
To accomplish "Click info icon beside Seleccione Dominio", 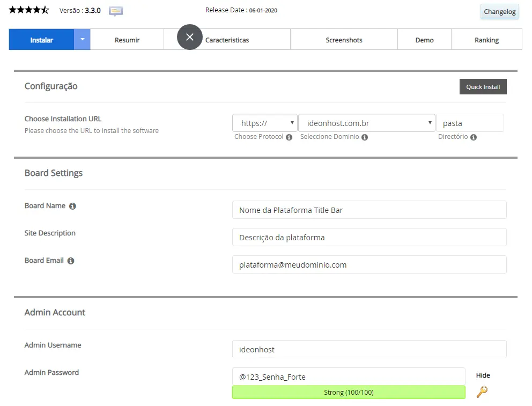I will tap(365, 137).
